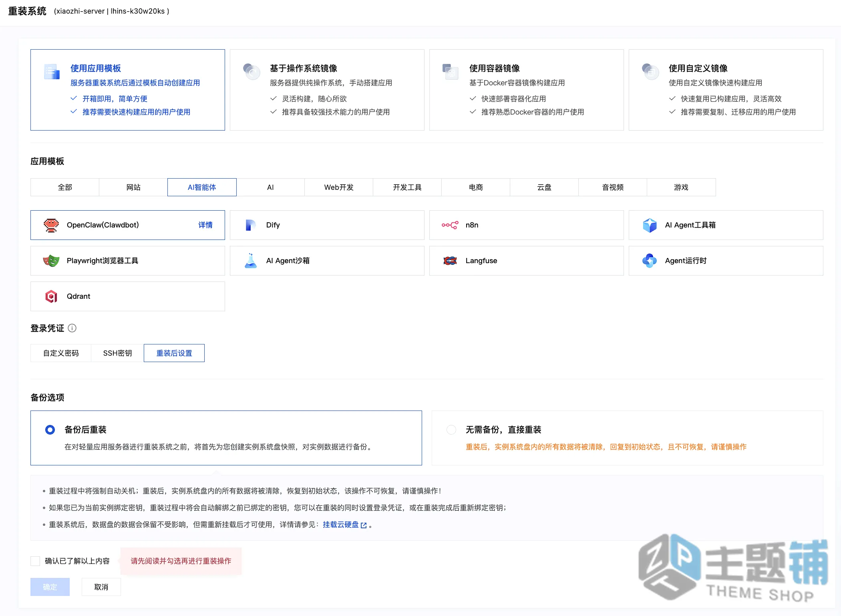Open the AI category tab
The width and height of the screenshot is (841, 616).
click(x=270, y=187)
